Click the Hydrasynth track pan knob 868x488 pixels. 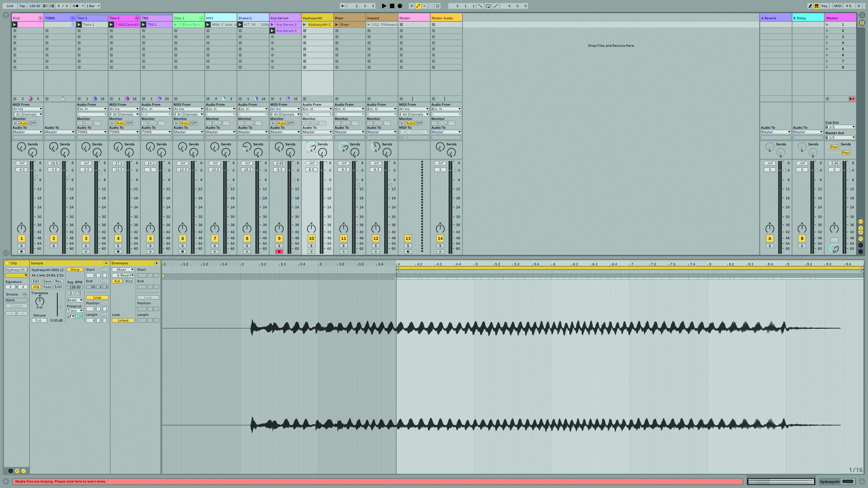point(311,228)
